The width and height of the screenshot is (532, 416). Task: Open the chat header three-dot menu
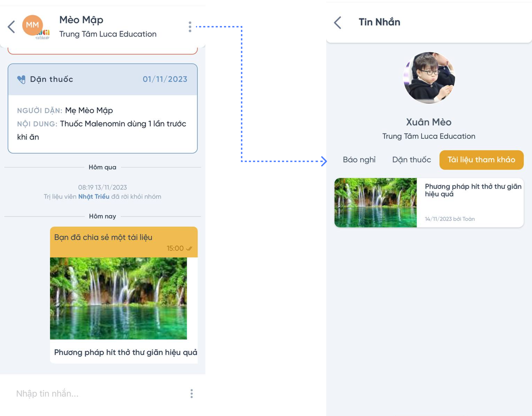tap(190, 27)
